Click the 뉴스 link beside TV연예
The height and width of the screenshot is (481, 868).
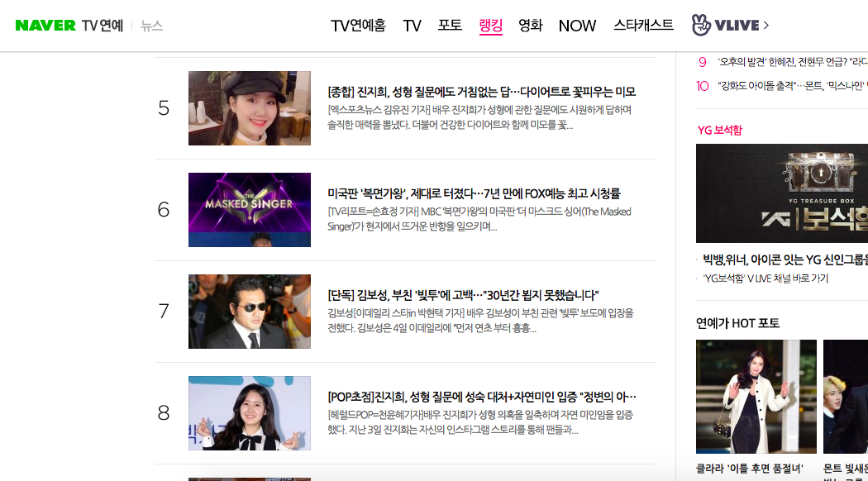point(151,26)
